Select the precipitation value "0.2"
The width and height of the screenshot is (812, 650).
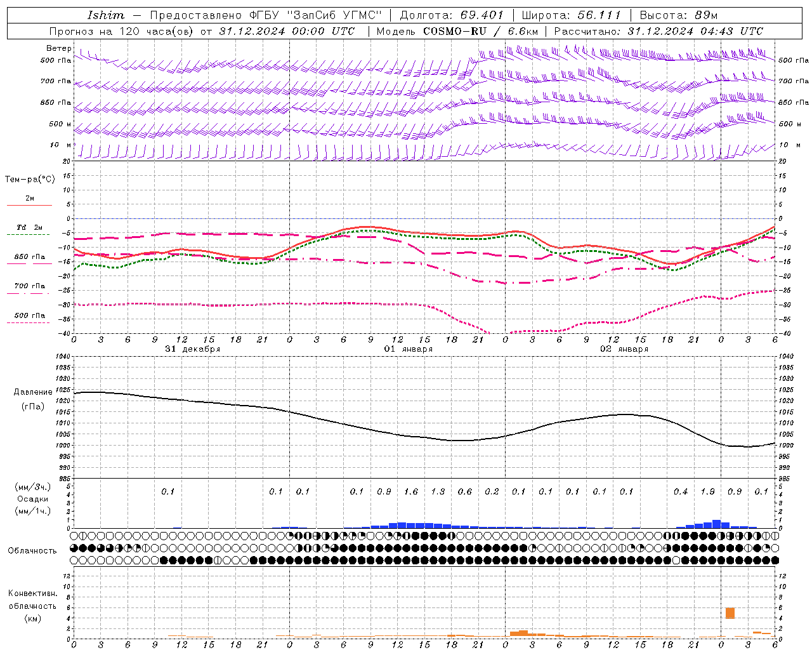click(492, 491)
